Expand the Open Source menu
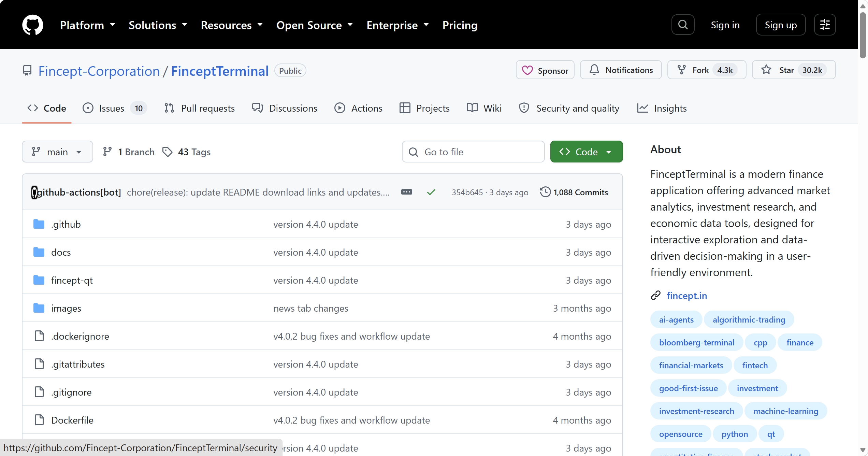The image size is (868, 456). tap(315, 25)
